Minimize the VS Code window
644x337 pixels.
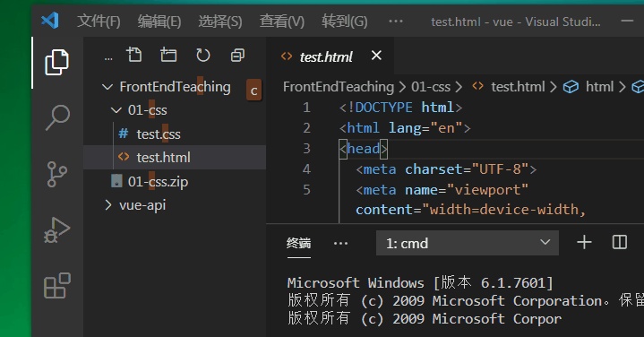pos(627,21)
